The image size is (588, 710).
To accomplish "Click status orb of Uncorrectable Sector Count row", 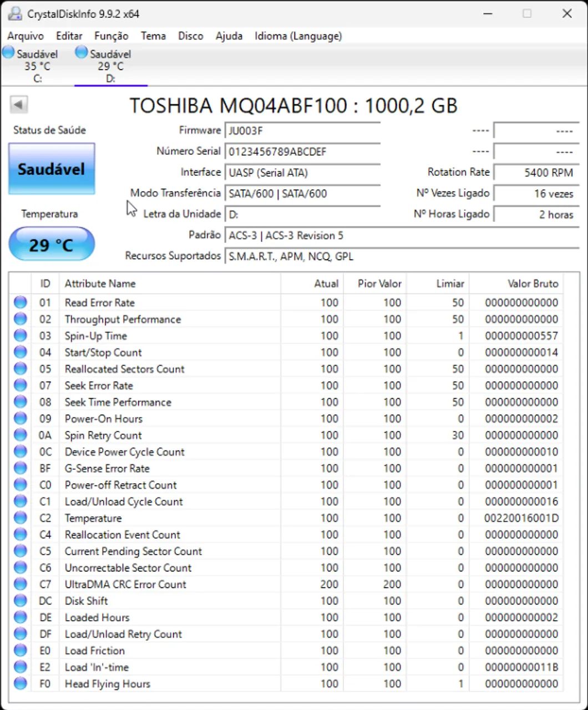I will 21,567.
